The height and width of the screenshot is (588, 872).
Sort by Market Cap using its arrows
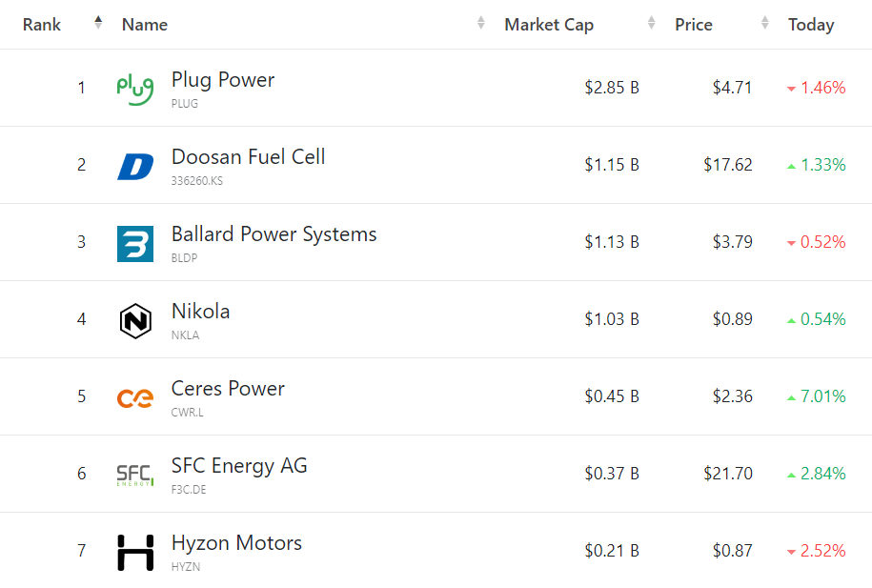[x=652, y=23]
